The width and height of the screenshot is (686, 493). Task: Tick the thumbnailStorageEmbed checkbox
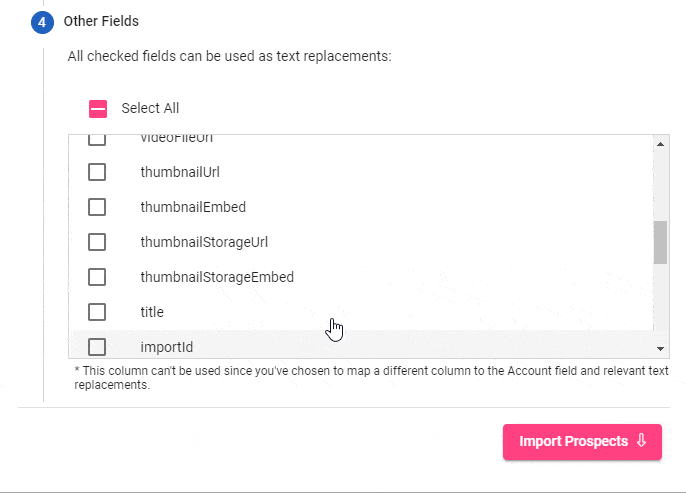pyautogui.click(x=97, y=277)
